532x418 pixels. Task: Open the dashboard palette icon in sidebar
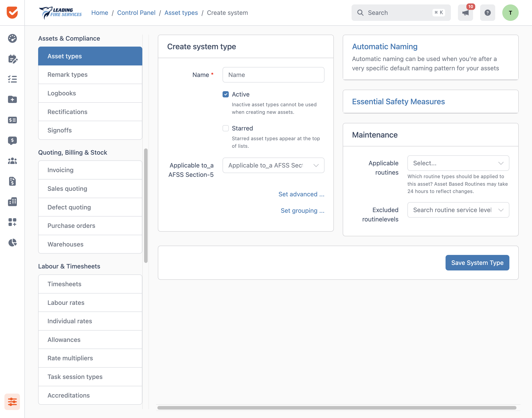coord(12,38)
